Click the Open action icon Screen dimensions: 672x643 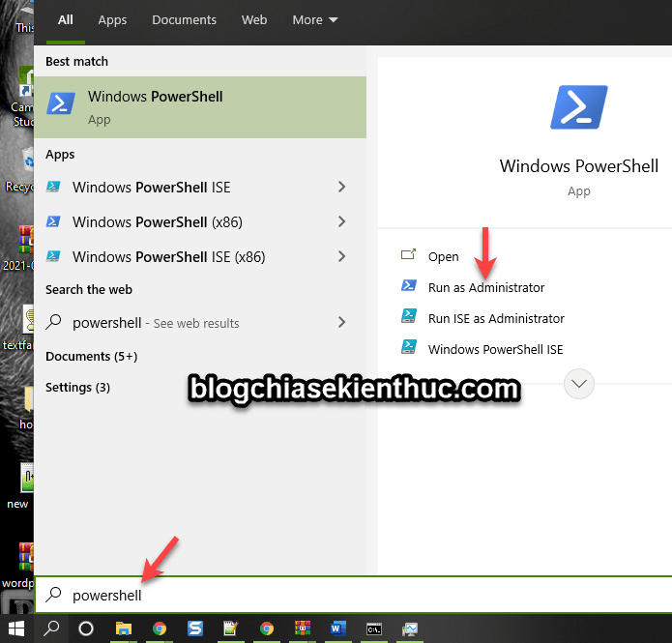408,254
